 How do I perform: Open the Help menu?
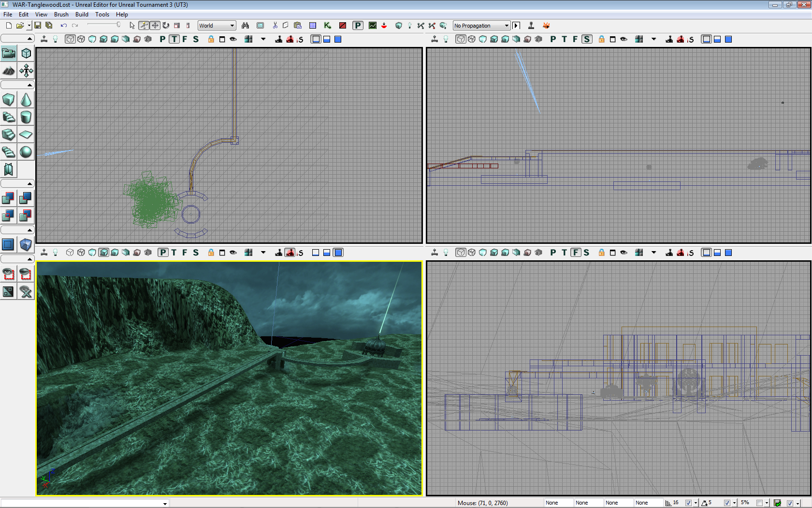pos(122,15)
